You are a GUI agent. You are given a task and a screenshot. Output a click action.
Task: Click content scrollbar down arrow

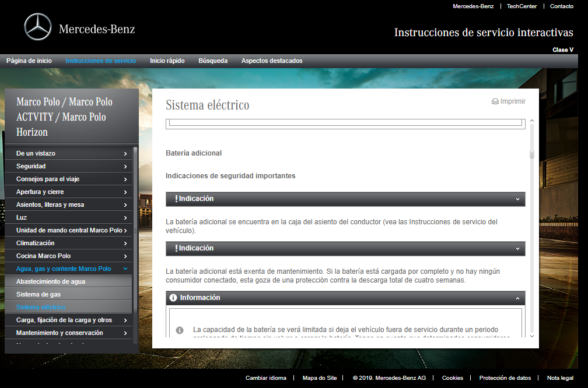(x=532, y=336)
